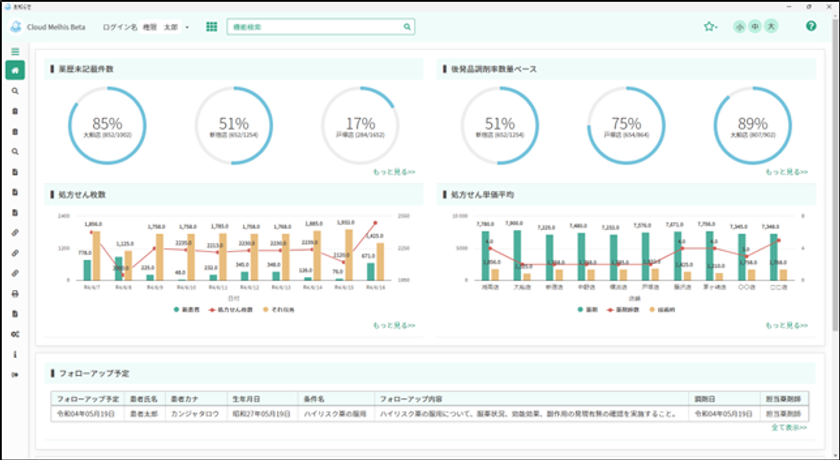Click the logout icon at sidebar bottom
The image size is (840, 460).
coord(15,374)
